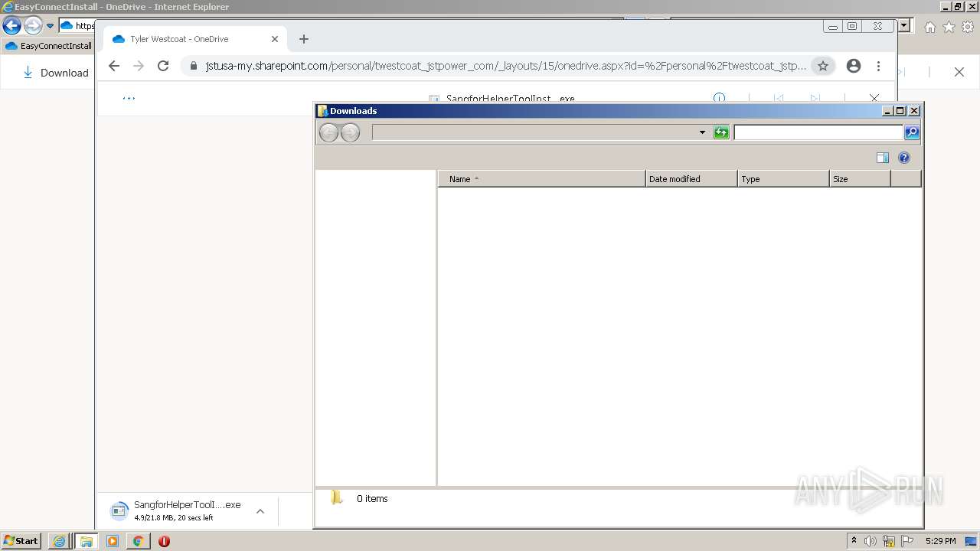This screenshot has width=980, height=551.
Task: Open Google Chrome from the taskbar
Action: (138, 541)
